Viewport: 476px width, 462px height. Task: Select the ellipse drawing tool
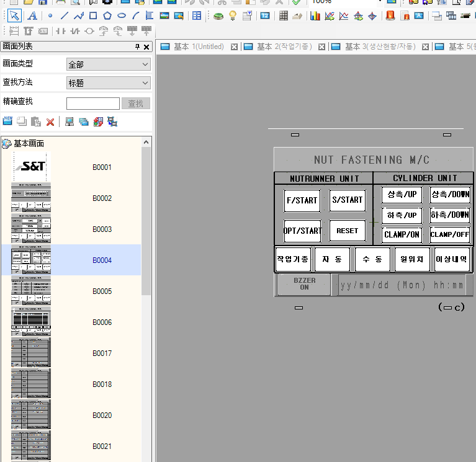pyautogui.click(x=122, y=16)
